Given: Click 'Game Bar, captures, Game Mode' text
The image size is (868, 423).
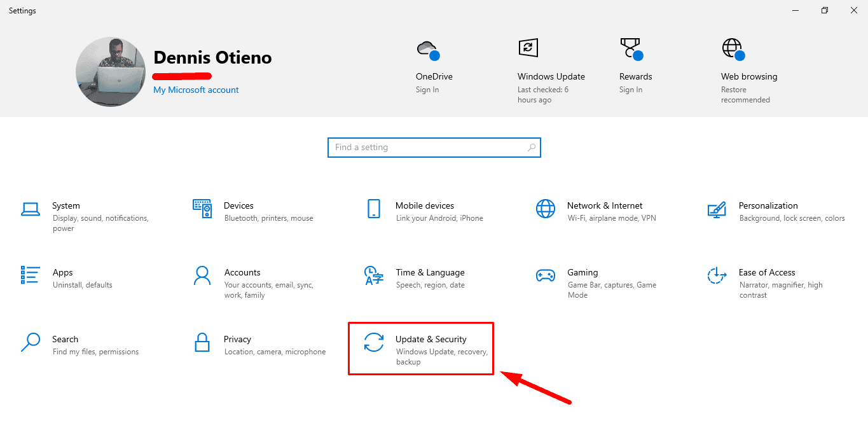Looking at the screenshot, I should click(612, 290).
